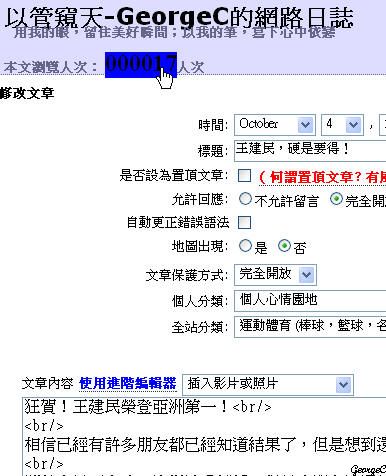Open the 文章保護方式 dropdown
This screenshot has height=476, width=386.
pyautogui.click(x=275, y=275)
